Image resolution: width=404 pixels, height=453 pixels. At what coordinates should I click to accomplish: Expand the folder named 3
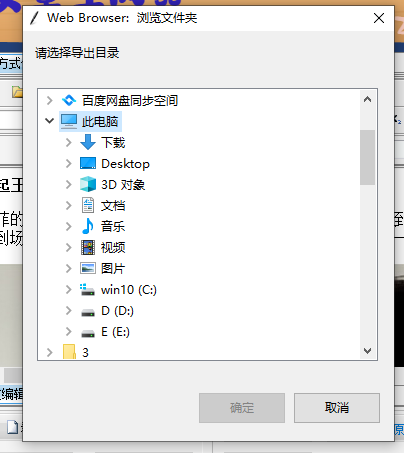pos(49,353)
